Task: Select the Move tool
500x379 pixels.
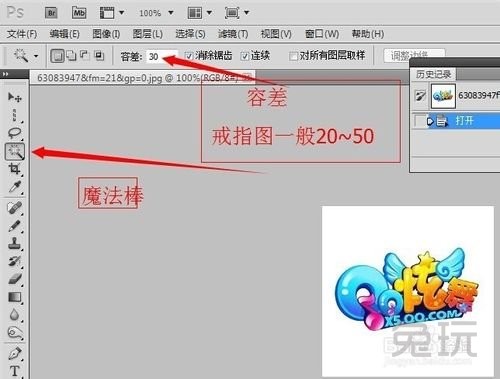Action: [x=14, y=97]
